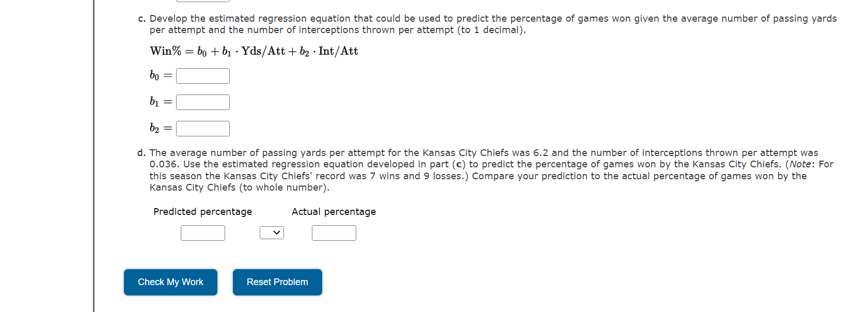This screenshot has width=868, height=312.
Task: Open the comparison dropdown between predicted and actual
Action: click(x=272, y=232)
